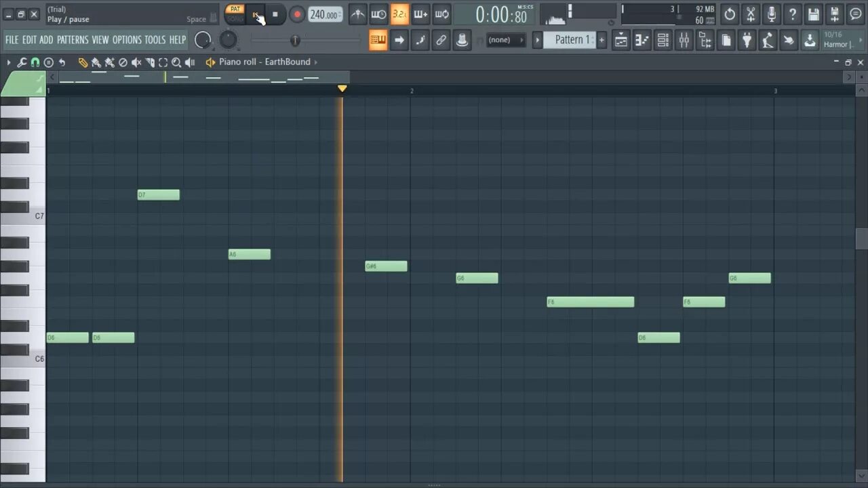Open the PATTERNS menu
This screenshot has height=488, width=868.
(x=73, y=40)
